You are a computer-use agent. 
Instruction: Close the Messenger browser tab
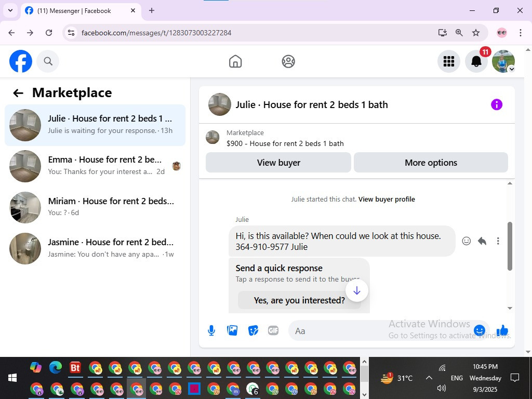tap(133, 10)
